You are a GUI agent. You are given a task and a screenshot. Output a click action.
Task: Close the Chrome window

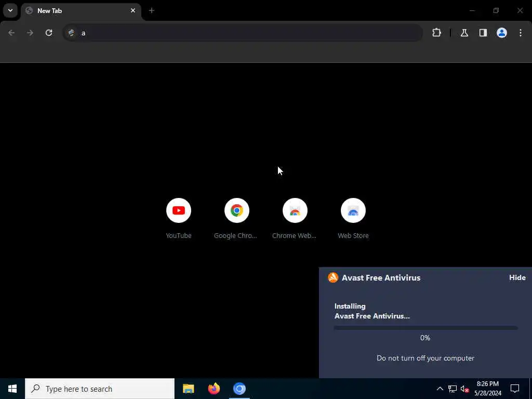click(520, 10)
